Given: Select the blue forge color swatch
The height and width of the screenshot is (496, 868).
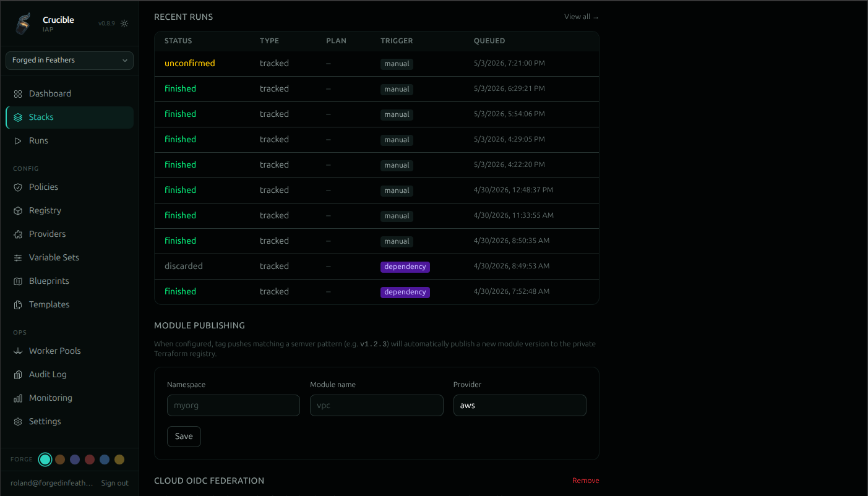Looking at the screenshot, I should click(x=105, y=460).
